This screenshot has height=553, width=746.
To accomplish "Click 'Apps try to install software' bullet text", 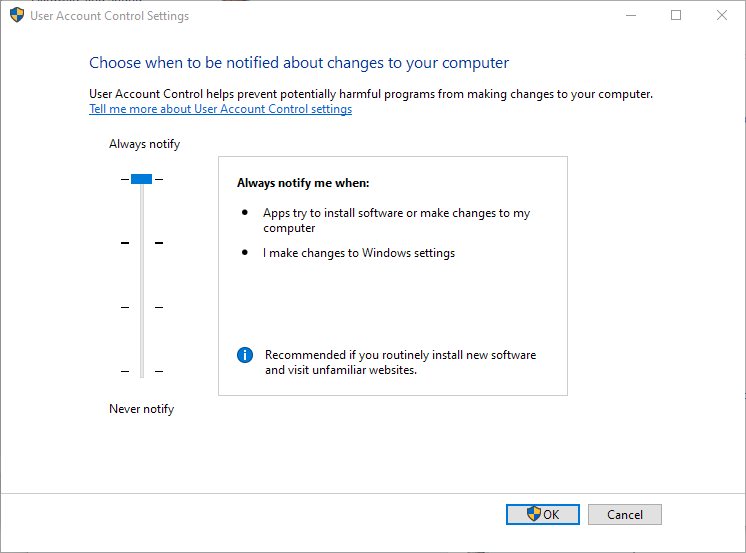I will pos(396,220).
